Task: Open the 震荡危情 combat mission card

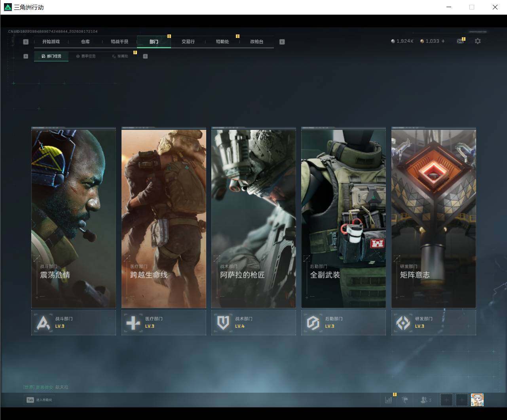Action: pos(74,218)
